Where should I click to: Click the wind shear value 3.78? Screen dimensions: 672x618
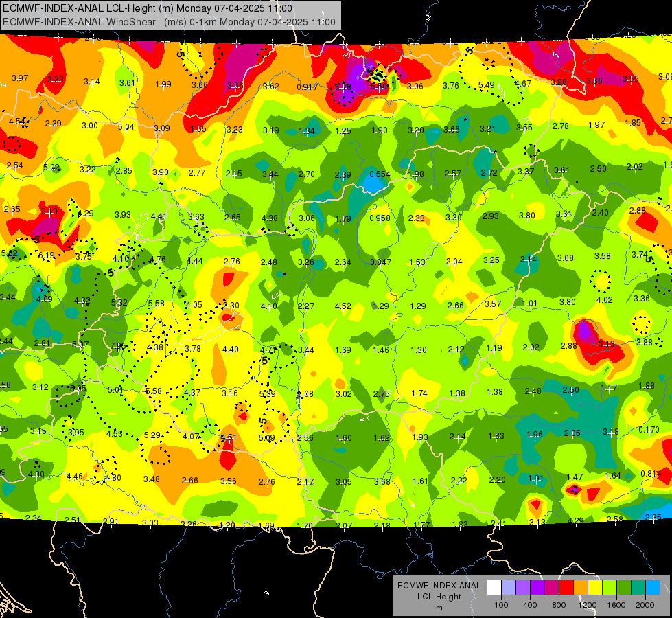(193, 348)
